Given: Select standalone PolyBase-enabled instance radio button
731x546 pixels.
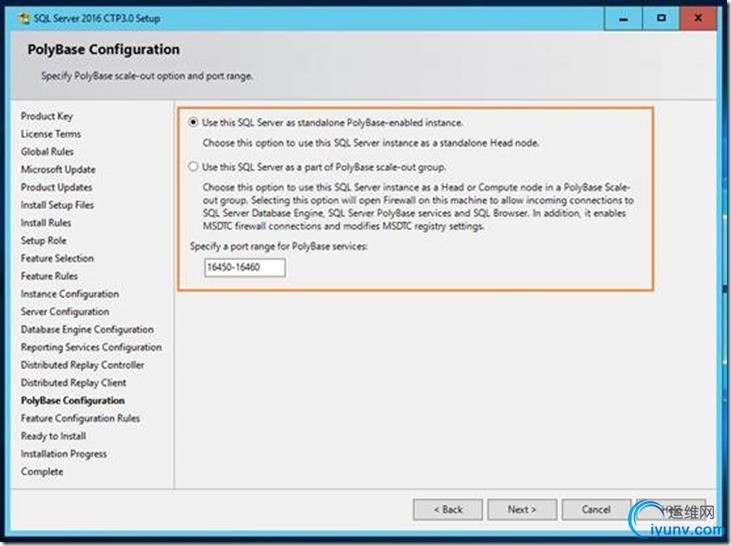Looking at the screenshot, I should click(x=193, y=123).
